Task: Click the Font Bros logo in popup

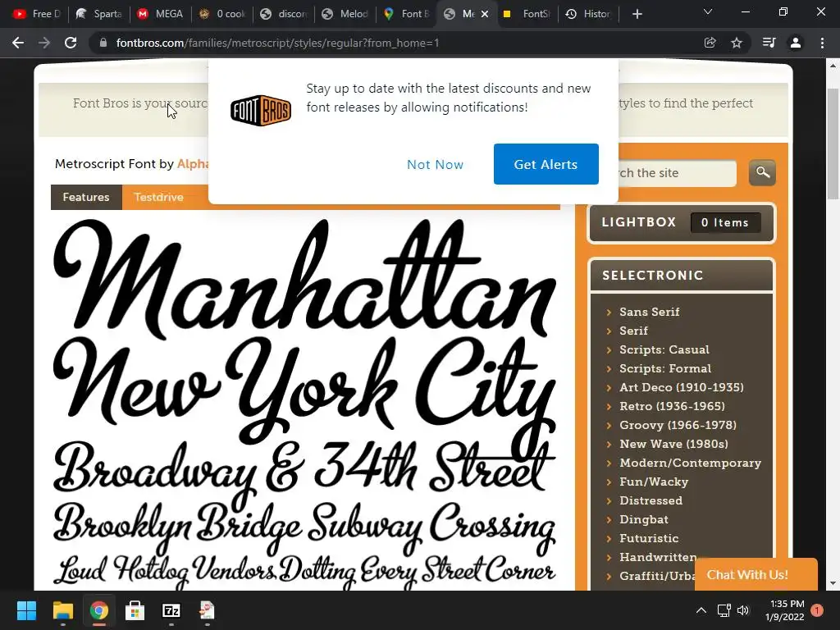Action: (261, 111)
